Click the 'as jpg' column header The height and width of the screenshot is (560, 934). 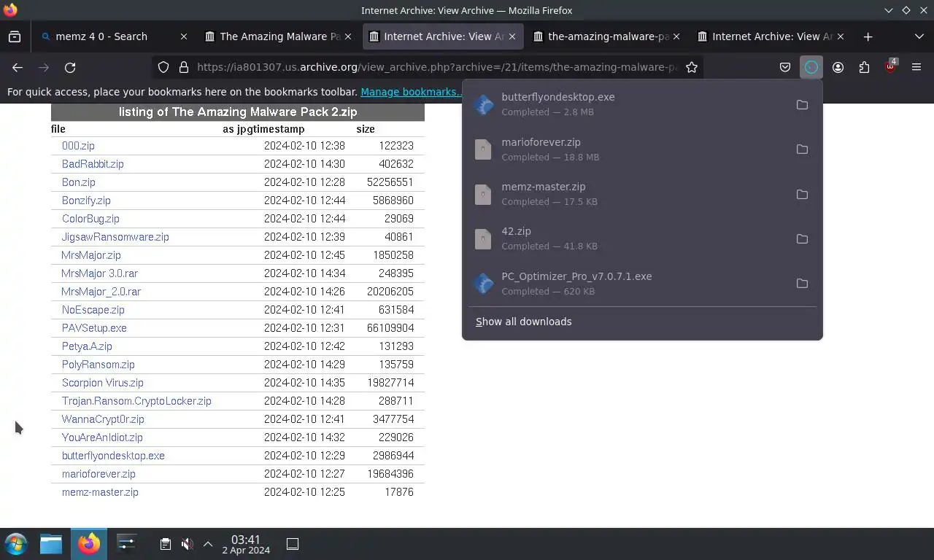tap(239, 129)
